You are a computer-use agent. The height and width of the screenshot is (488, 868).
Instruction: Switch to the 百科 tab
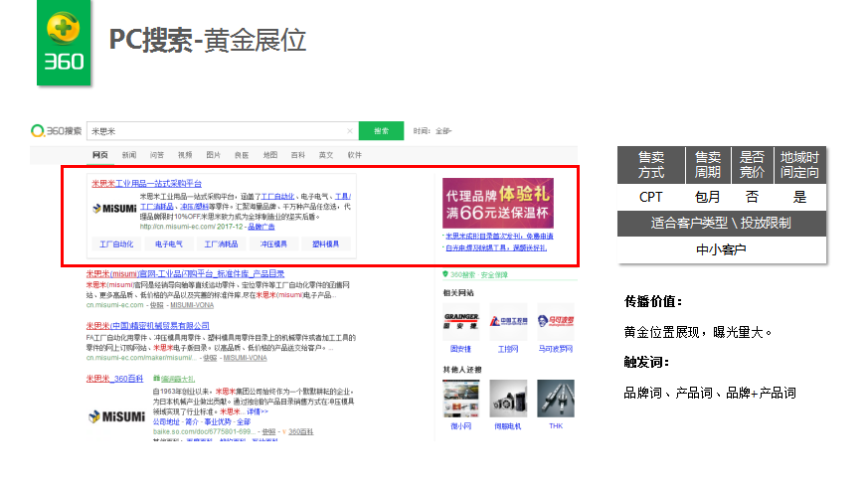click(x=298, y=155)
